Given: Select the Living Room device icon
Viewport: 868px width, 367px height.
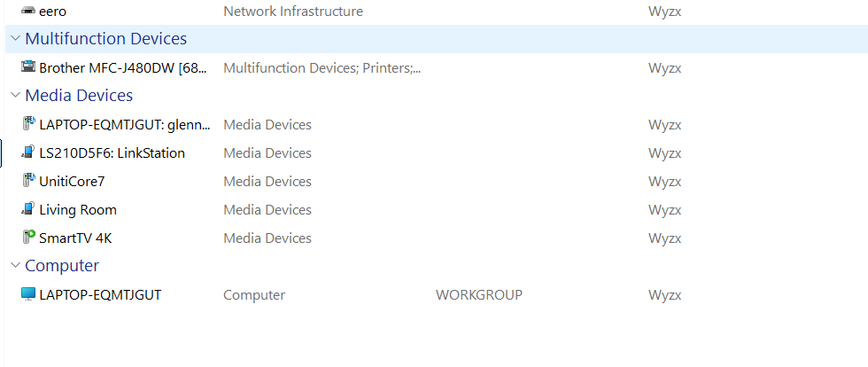Looking at the screenshot, I should [x=28, y=209].
